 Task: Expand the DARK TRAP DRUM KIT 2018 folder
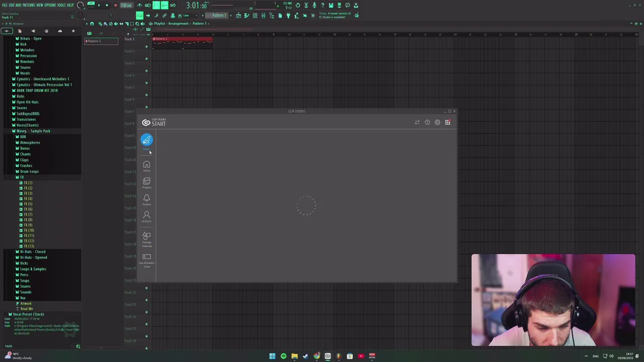click(35, 90)
